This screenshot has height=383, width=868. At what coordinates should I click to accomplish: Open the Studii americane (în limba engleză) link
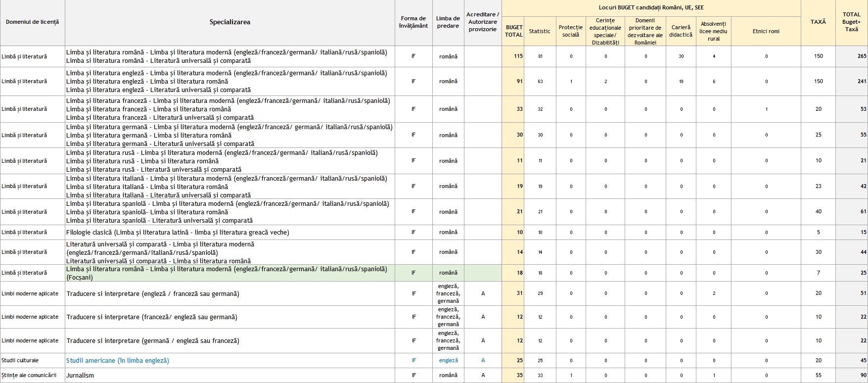coord(118,361)
